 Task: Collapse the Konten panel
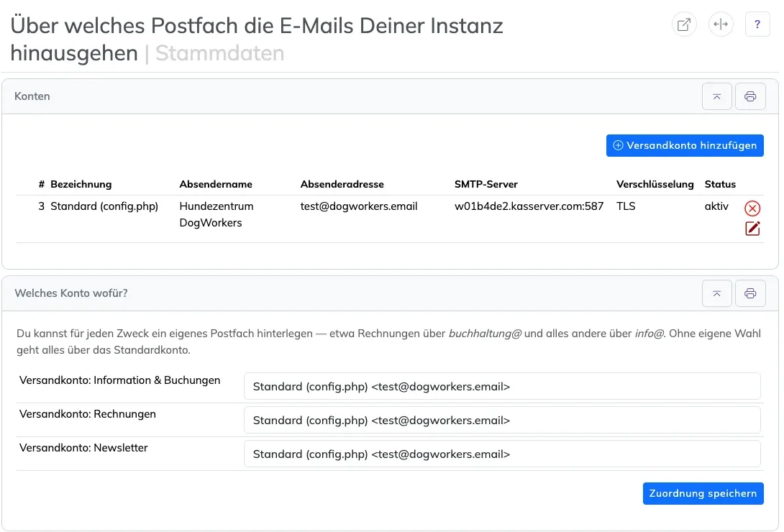pyautogui.click(x=716, y=96)
